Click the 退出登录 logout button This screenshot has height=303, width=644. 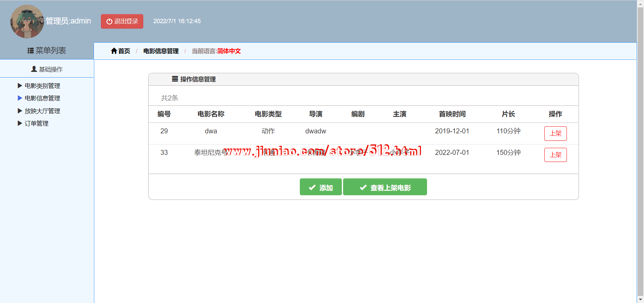(122, 21)
